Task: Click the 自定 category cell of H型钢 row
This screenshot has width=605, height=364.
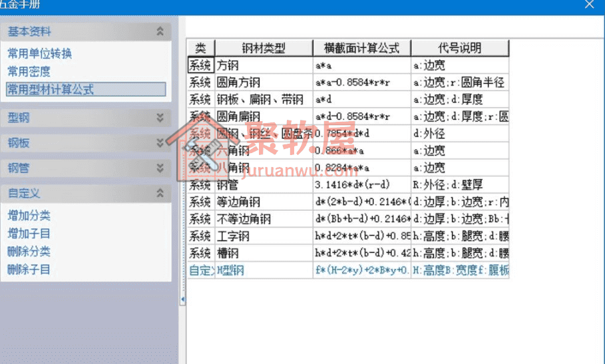Action: pyautogui.click(x=200, y=270)
